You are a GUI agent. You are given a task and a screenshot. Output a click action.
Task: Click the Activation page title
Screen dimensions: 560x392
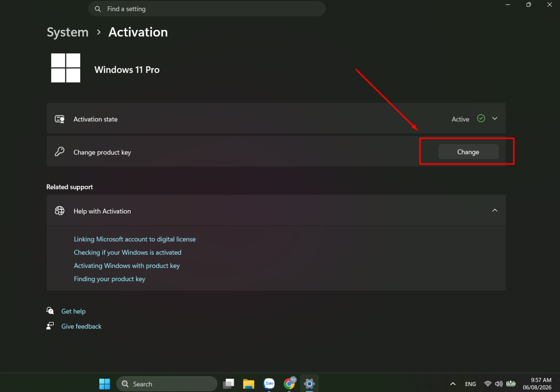[138, 32]
